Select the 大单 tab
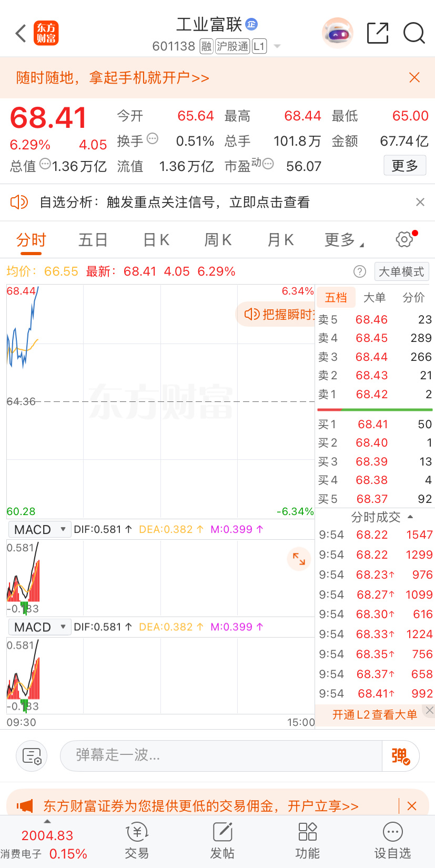The height and width of the screenshot is (868, 435). (375, 297)
